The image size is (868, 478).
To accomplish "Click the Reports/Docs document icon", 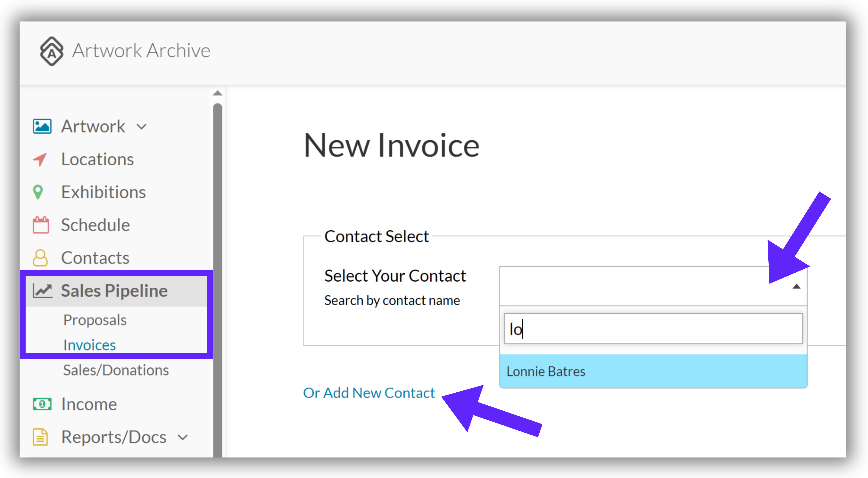I will 40,437.
